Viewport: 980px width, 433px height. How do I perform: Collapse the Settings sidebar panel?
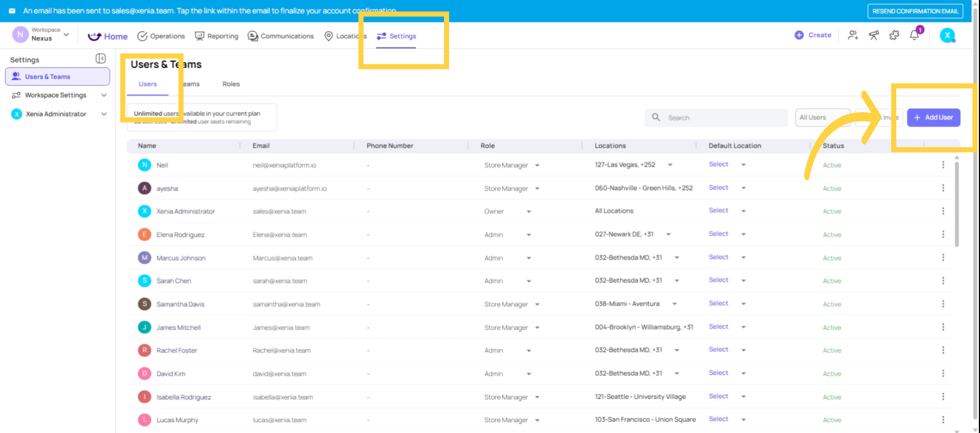tap(101, 59)
